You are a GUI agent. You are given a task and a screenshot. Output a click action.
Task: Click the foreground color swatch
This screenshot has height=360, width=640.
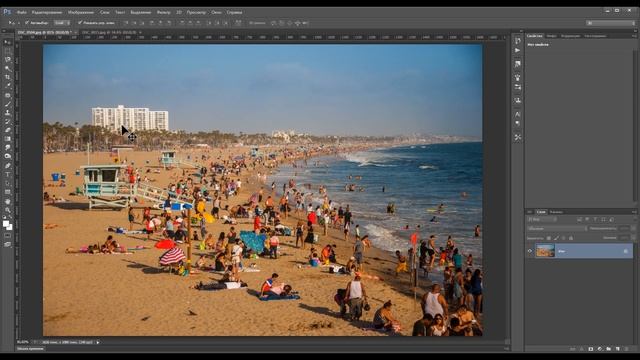pyautogui.click(x=6, y=223)
